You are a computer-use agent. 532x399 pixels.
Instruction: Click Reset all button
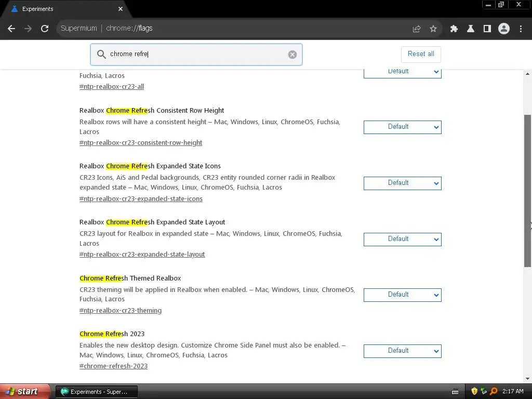[421, 54]
